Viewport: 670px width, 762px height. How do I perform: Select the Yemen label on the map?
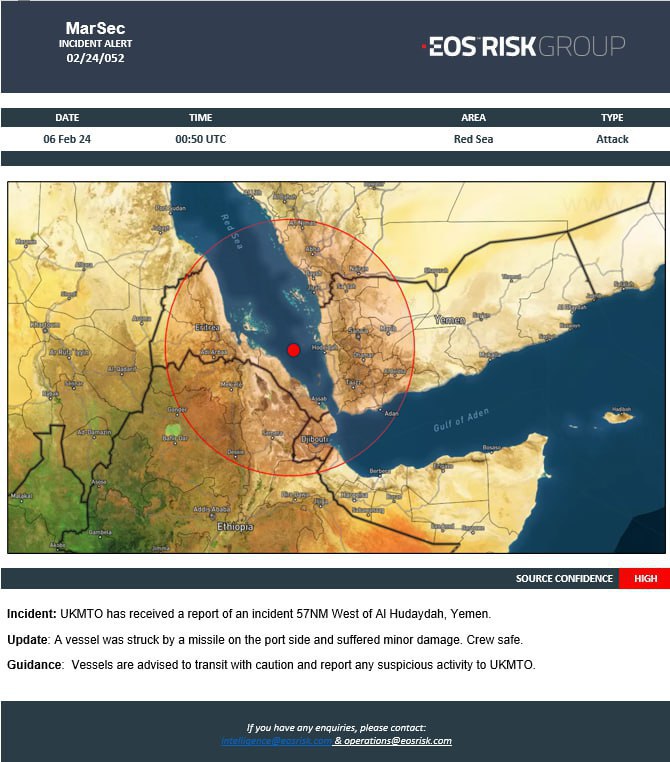(x=449, y=320)
